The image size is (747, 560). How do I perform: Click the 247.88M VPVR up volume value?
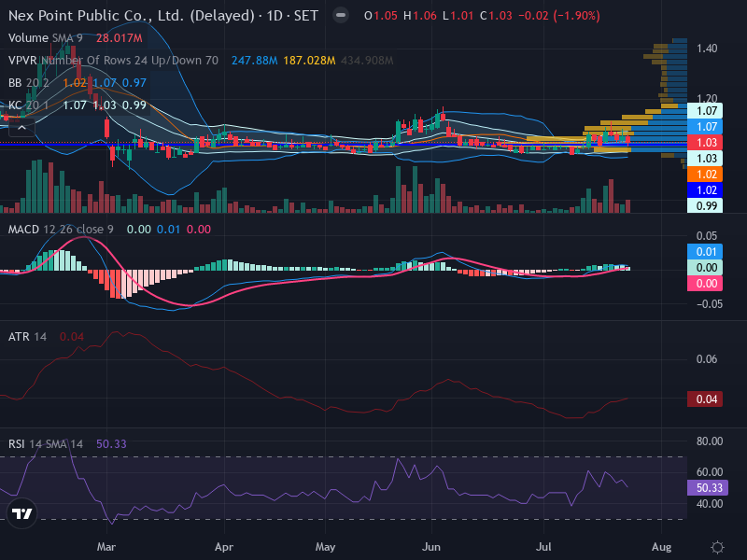click(x=254, y=61)
